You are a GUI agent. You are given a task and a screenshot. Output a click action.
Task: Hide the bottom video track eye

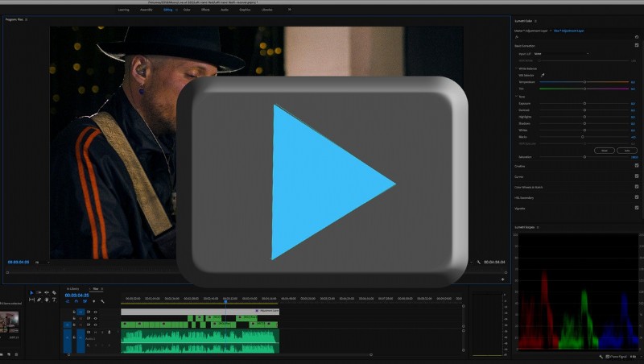[x=95, y=325]
